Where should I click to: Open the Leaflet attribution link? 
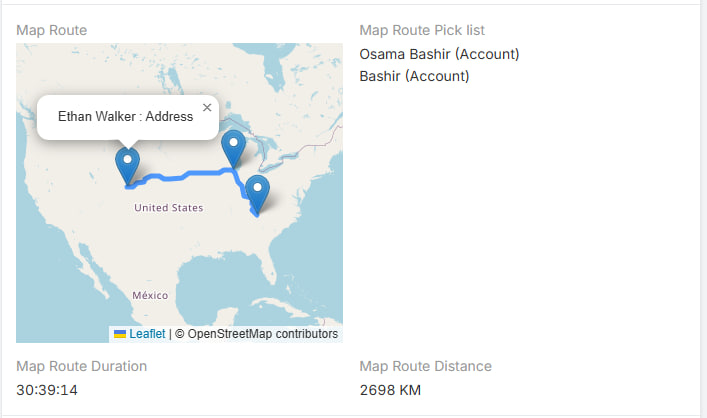[147, 334]
